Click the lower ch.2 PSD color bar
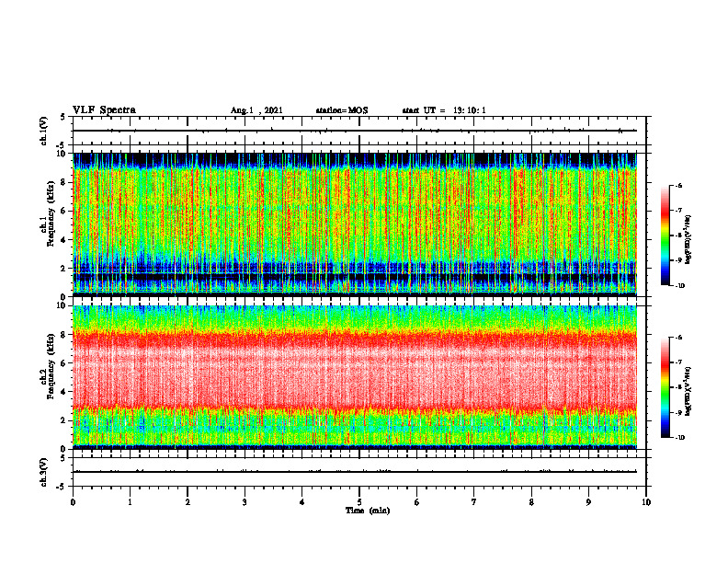Screen dimensions: 728x563 [x=665, y=387]
